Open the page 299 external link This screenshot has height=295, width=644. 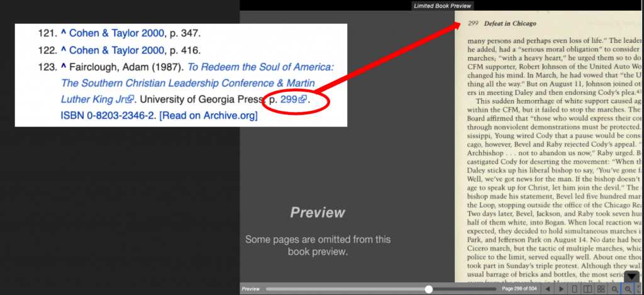click(x=293, y=99)
